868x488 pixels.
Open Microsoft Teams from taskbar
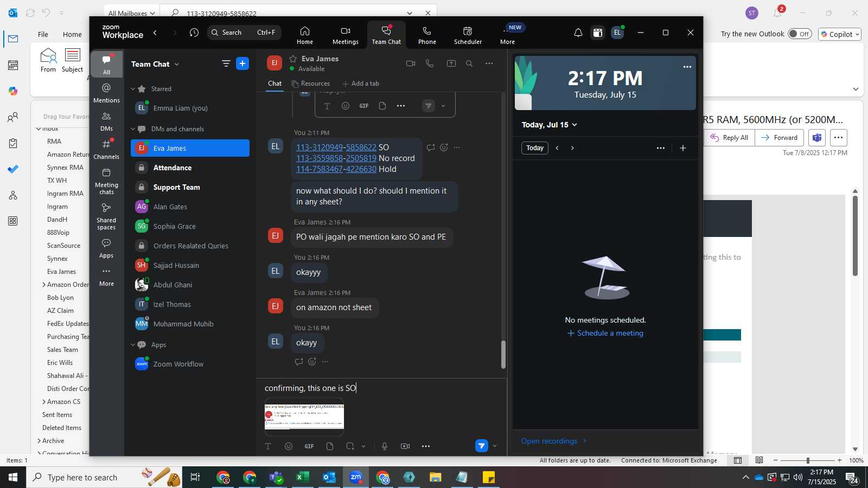(x=276, y=477)
